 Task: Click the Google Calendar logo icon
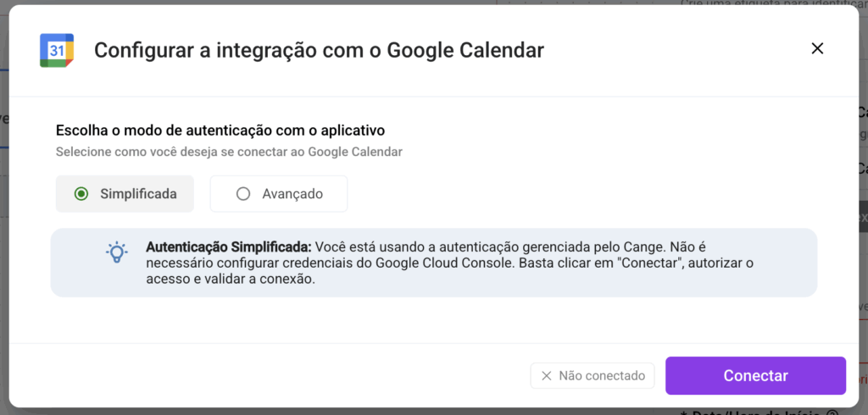57,50
